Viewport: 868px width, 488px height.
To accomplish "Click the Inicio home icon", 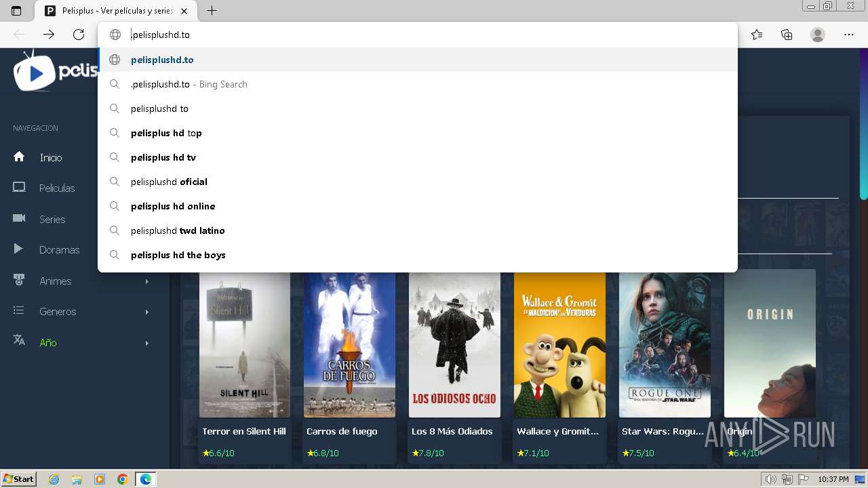I will point(19,157).
